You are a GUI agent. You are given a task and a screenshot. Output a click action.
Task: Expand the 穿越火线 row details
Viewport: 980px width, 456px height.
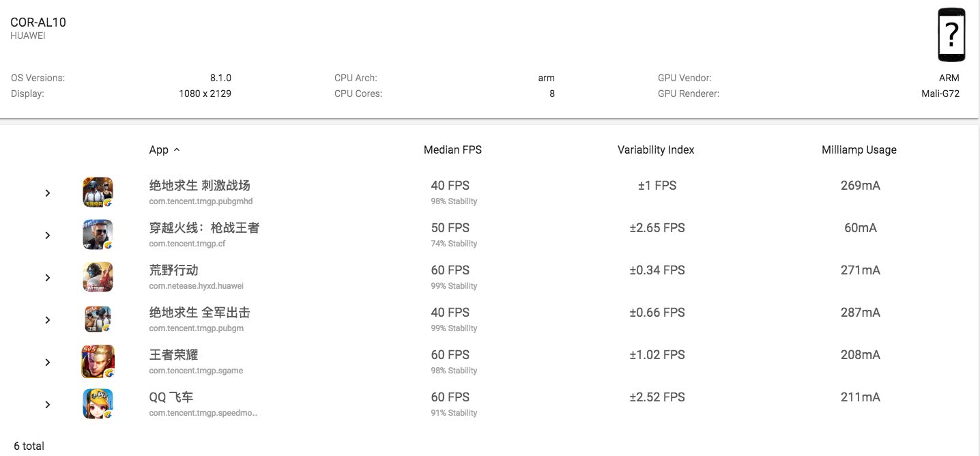[48, 236]
